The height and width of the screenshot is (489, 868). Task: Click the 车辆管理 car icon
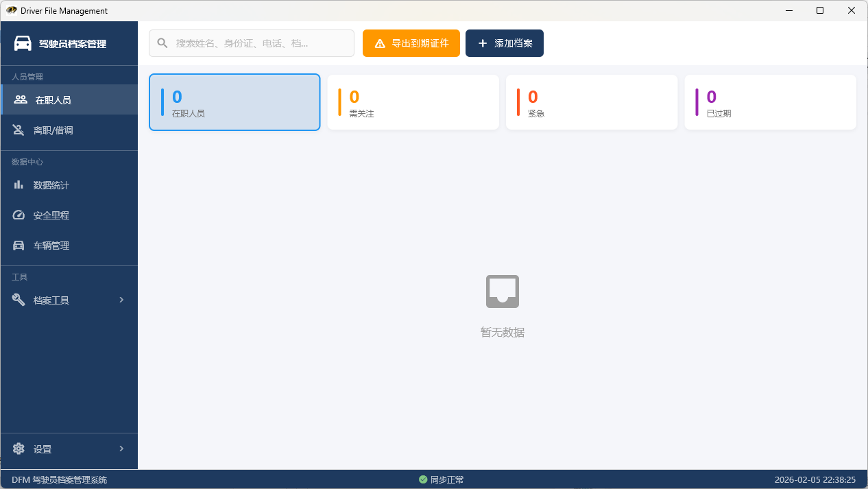click(19, 246)
